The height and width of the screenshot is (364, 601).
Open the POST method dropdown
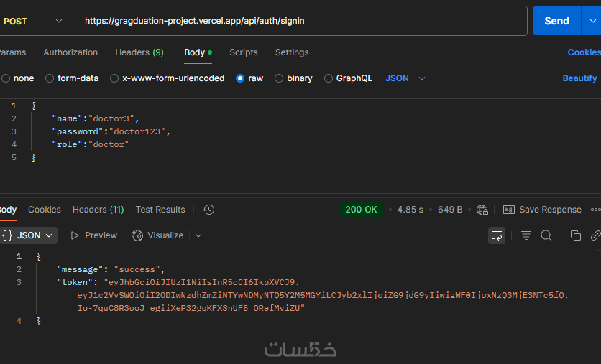pyautogui.click(x=32, y=21)
